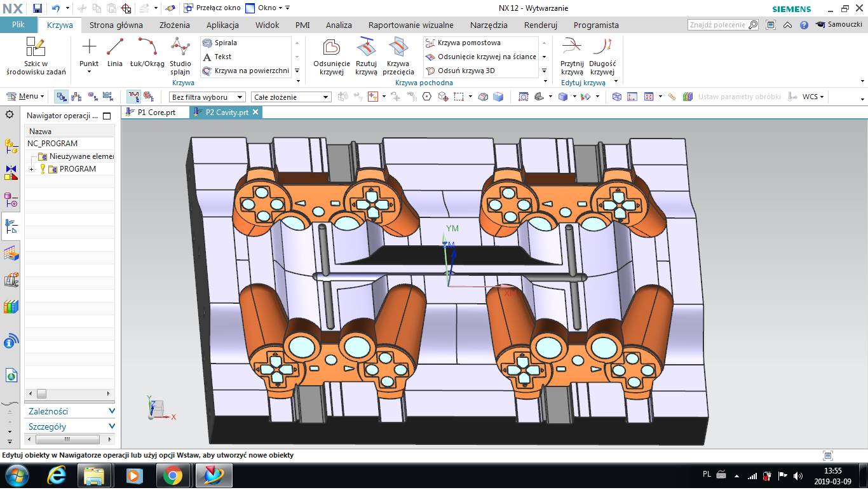Open the resource bar settings gear
This screenshot has width=868, height=497.
(10, 114)
